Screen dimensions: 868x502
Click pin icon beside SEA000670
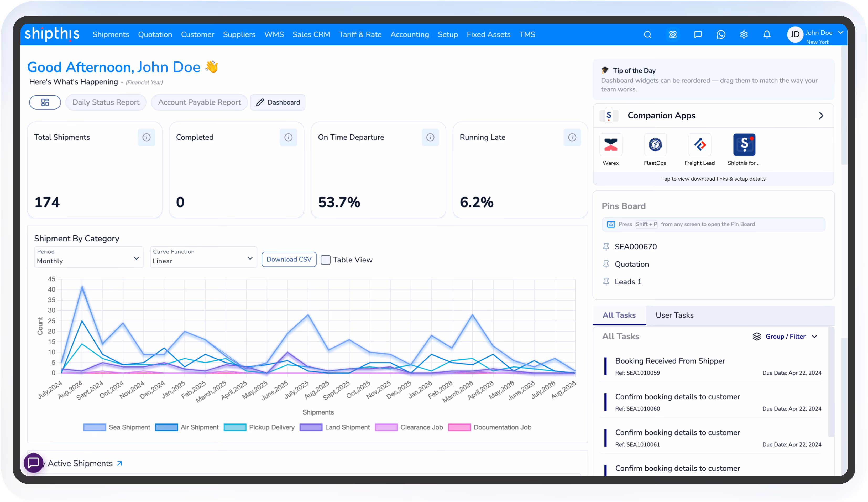click(606, 247)
